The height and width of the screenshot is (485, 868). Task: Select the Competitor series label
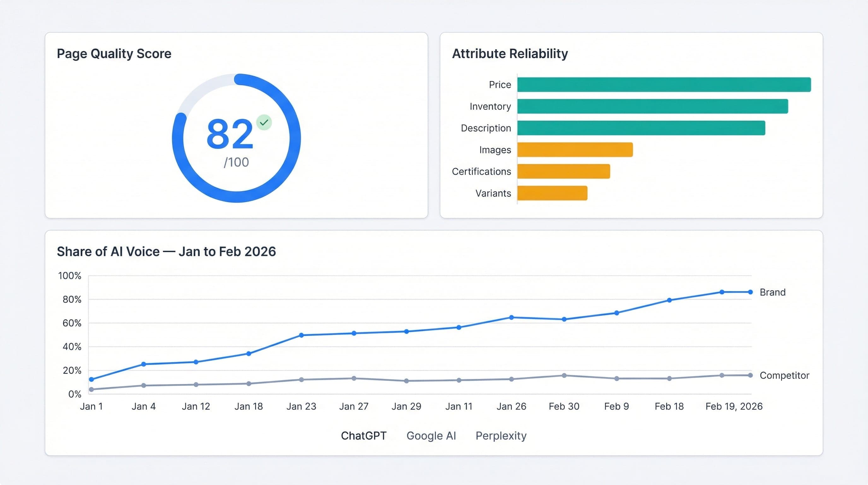(784, 375)
